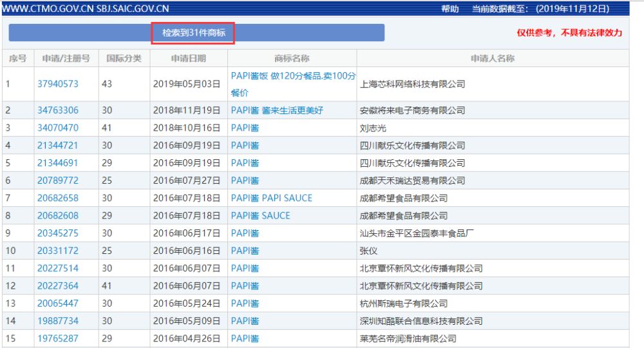Open trademark PAPI酱 PAPI SAUCE
The image size is (644, 348).
272,198
